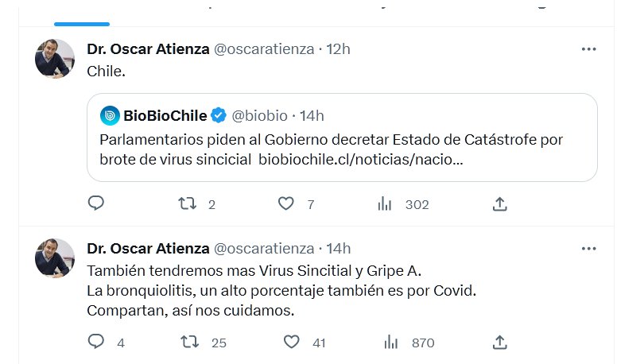This screenshot has height=364, width=617.
Task: Click the avatar on the second tweet
Action: [55, 258]
